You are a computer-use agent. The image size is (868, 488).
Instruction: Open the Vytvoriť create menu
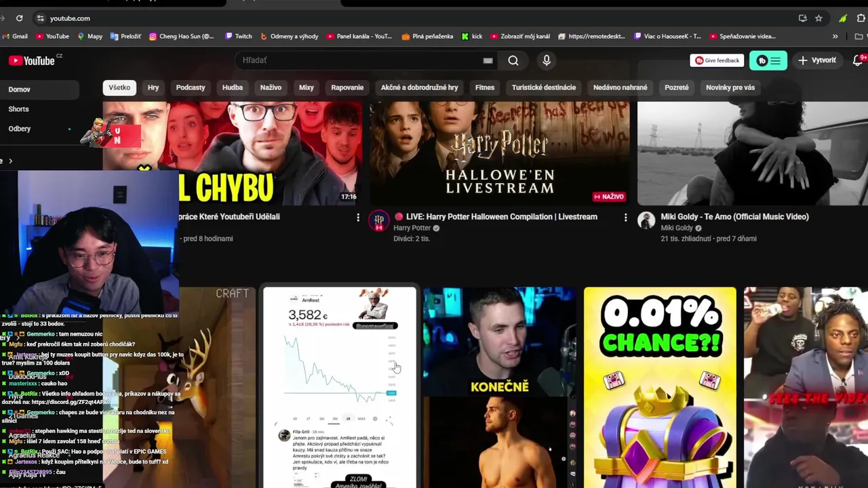[816, 60]
